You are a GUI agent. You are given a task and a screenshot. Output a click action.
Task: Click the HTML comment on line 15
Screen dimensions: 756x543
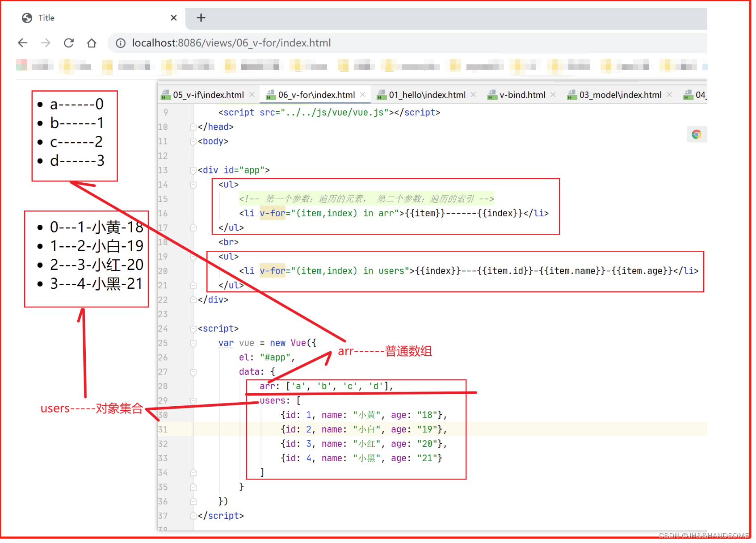point(366,199)
